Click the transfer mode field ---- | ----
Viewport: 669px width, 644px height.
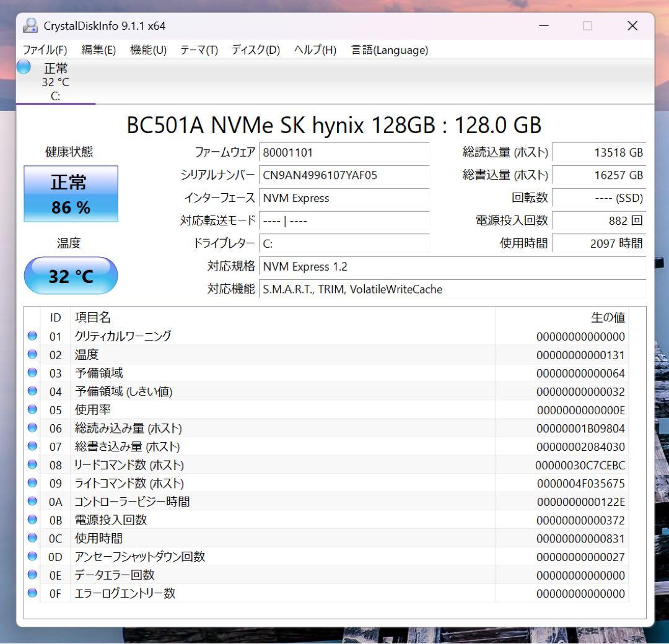(x=344, y=220)
